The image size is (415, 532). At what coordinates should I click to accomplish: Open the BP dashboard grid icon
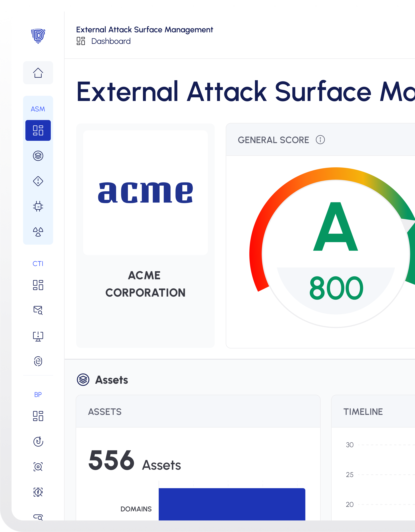(38, 416)
